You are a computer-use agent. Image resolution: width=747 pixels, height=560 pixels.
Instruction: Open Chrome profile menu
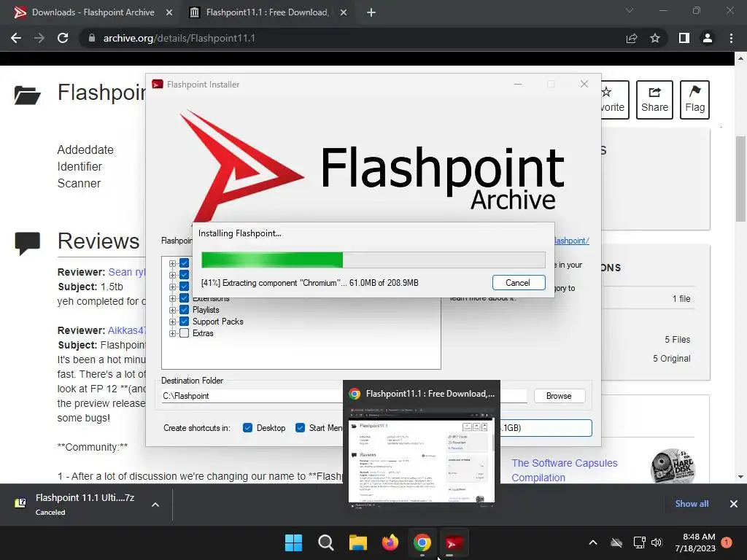pyautogui.click(x=708, y=38)
